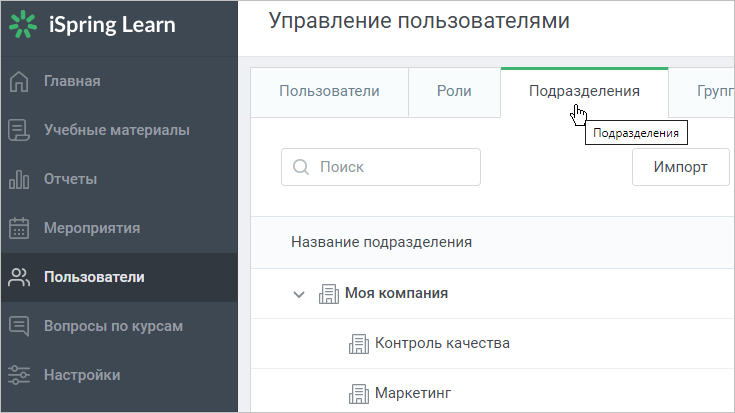
Task: Click the Настройки sliders icon
Action: [x=19, y=375]
